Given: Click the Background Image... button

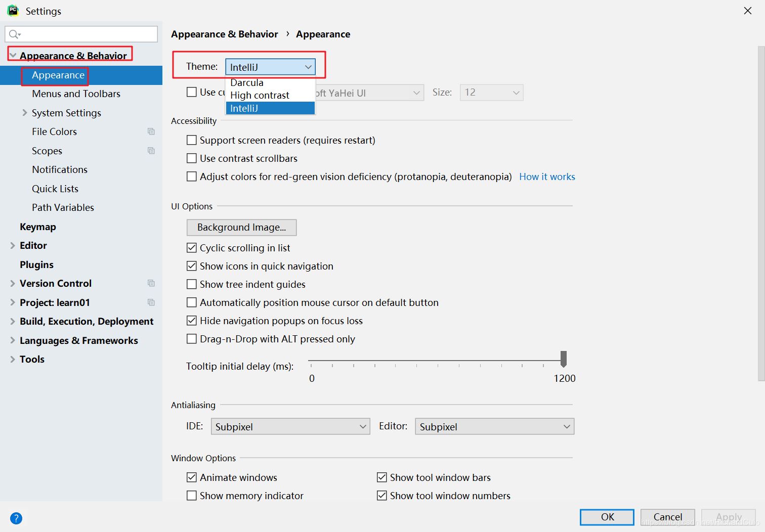Looking at the screenshot, I should coord(241,228).
